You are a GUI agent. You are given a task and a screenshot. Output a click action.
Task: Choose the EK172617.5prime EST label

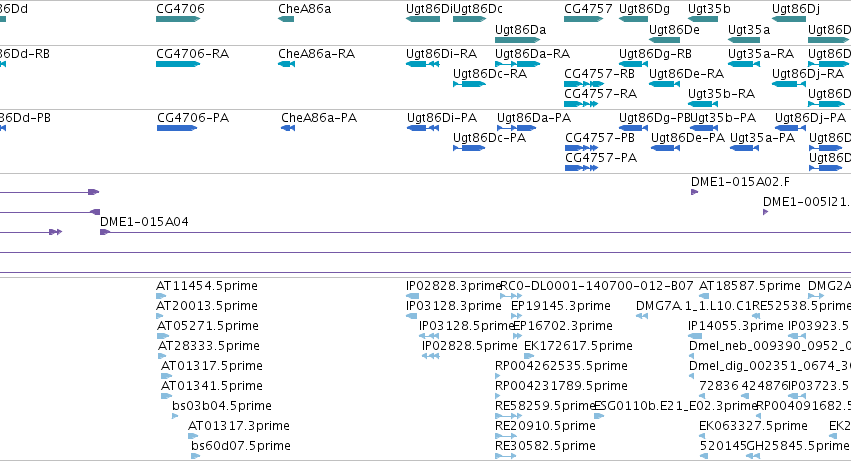tap(579, 345)
